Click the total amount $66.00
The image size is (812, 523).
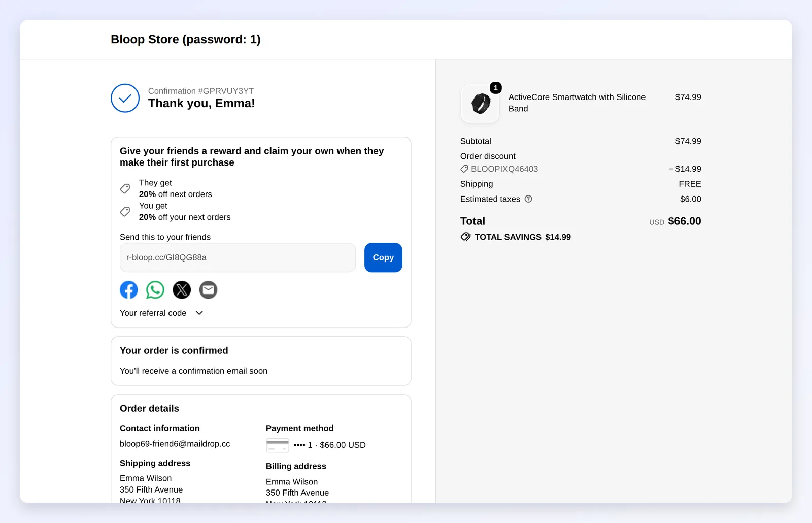[685, 221]
